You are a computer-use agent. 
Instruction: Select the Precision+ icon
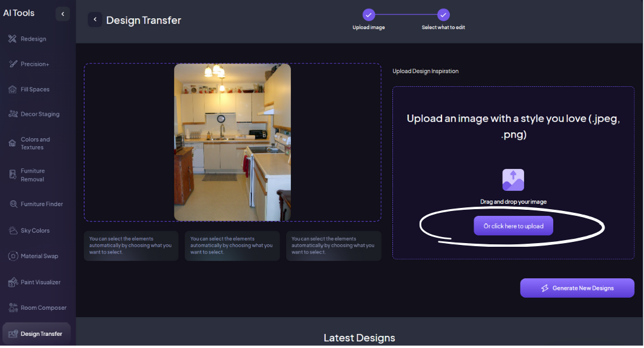[x=12, y=64]
